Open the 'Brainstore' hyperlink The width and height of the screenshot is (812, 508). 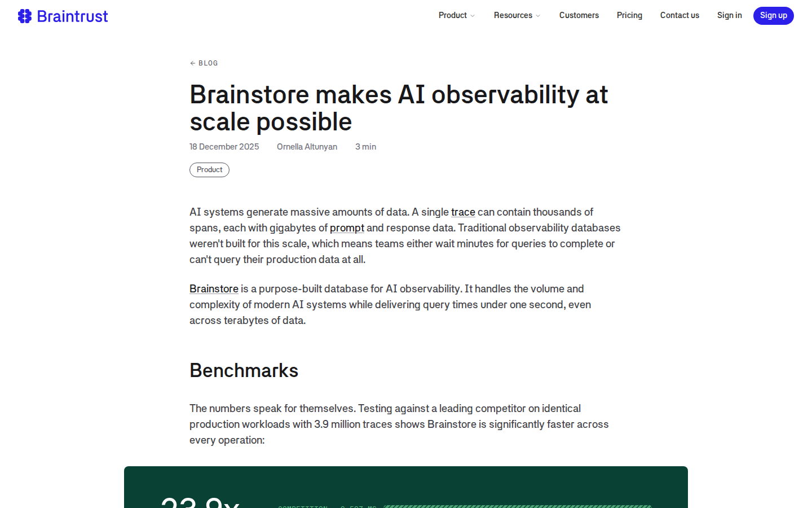[214, 289]
